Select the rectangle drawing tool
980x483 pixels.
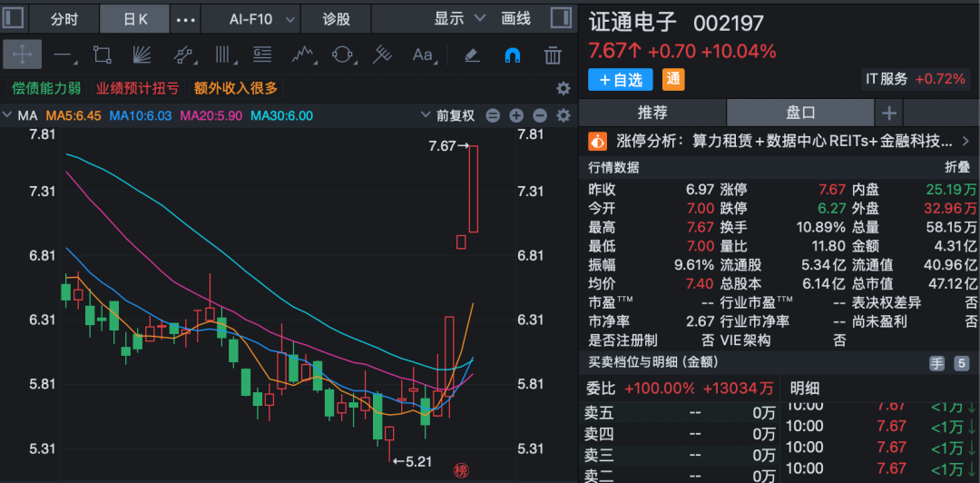coord(102,55)
